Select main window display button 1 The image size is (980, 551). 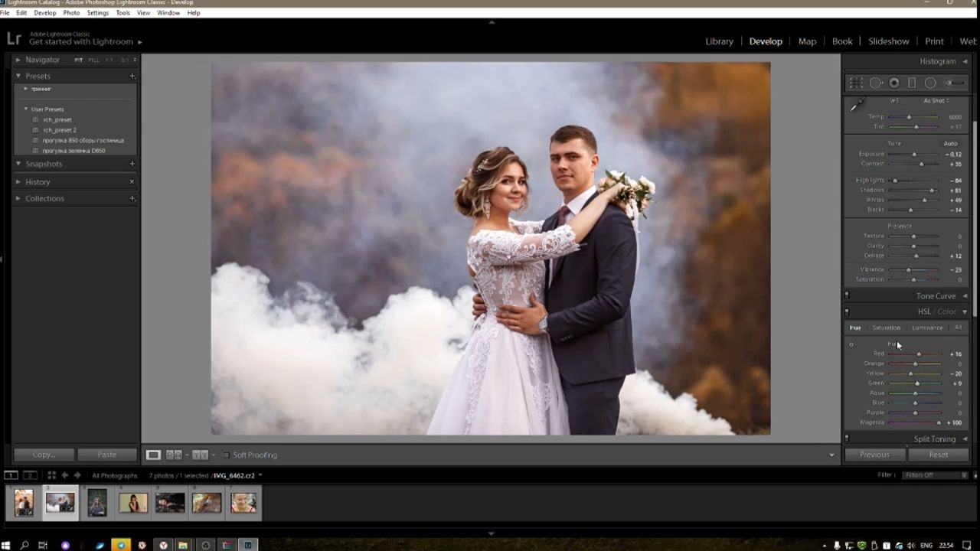[11, 475]
